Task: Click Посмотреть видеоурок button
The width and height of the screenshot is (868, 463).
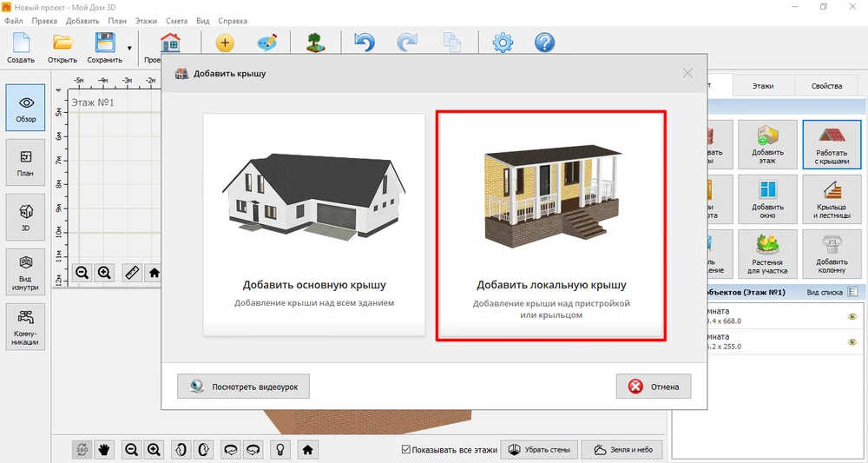Action: (244, 387)
